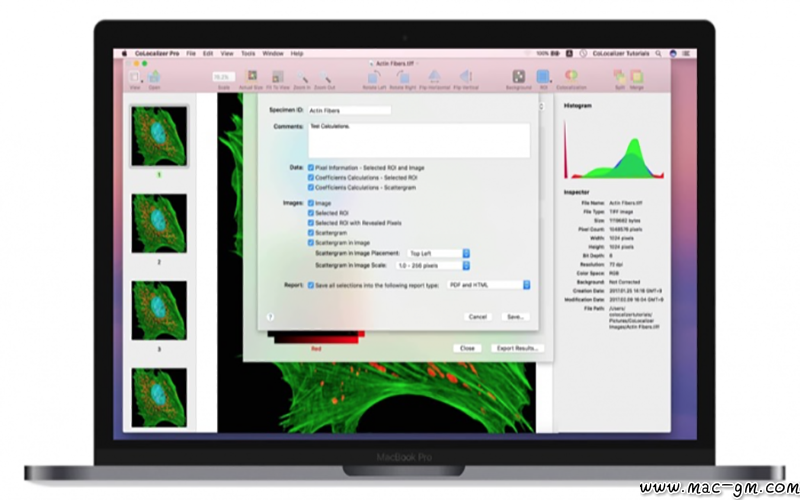
Task: Click the Background correction icon
Action: click(x=518, y=77)
